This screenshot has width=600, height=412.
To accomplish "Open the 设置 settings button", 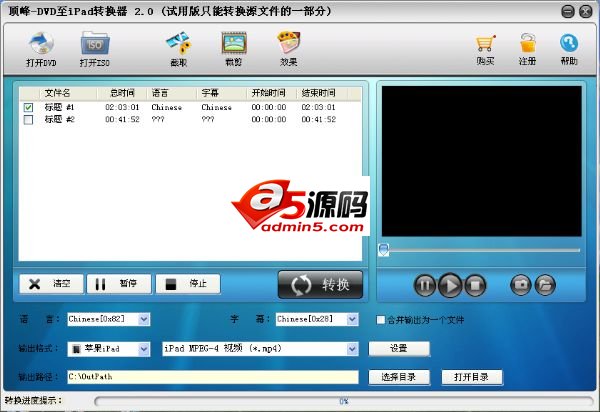I will (x=399, y=348).
